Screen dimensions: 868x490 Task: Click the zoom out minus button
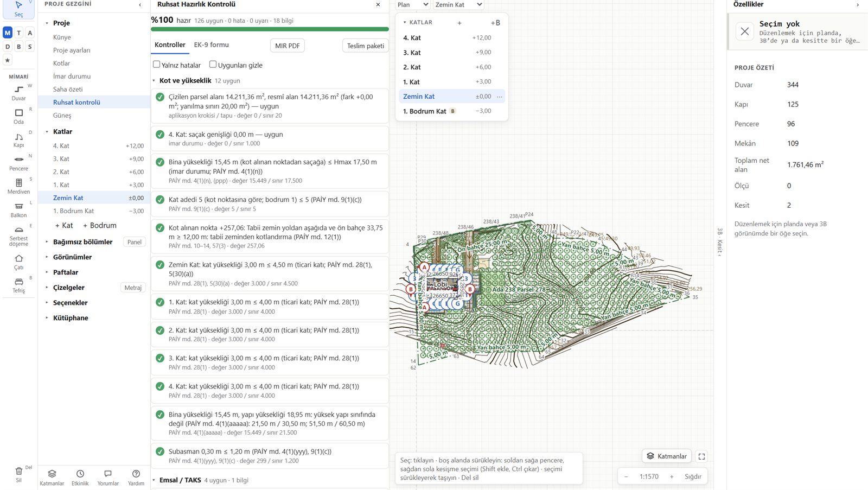626,476
